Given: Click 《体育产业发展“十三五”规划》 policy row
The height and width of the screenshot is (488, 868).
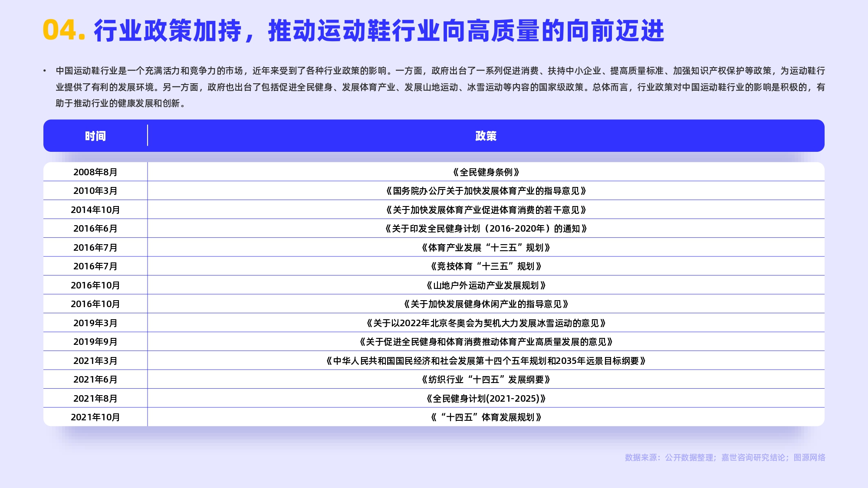Looking at the screenshot, I should click(486, 248).
